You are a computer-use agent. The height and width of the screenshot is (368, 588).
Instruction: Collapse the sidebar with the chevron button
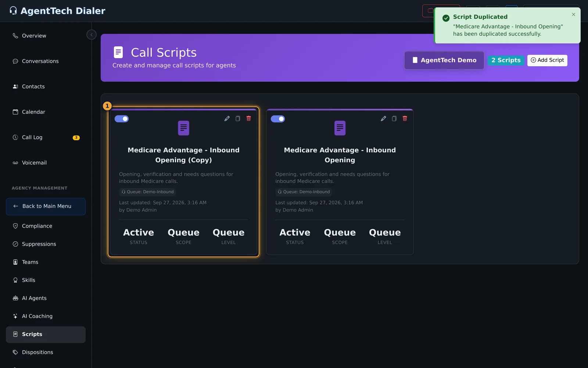click(x=92, y=35)
